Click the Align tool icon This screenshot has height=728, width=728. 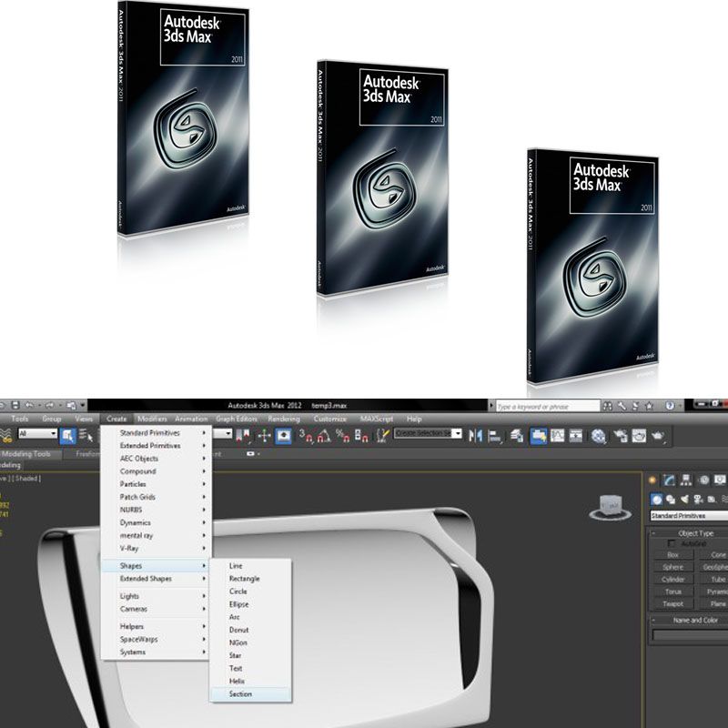pyautogui.click(x=495, y=436)
